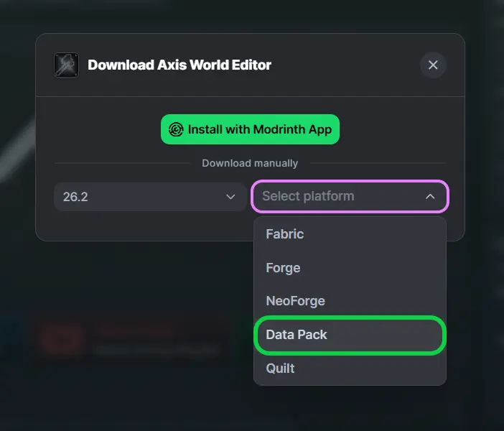
Task: Click the Select platform field
Action: coord(350,196)
